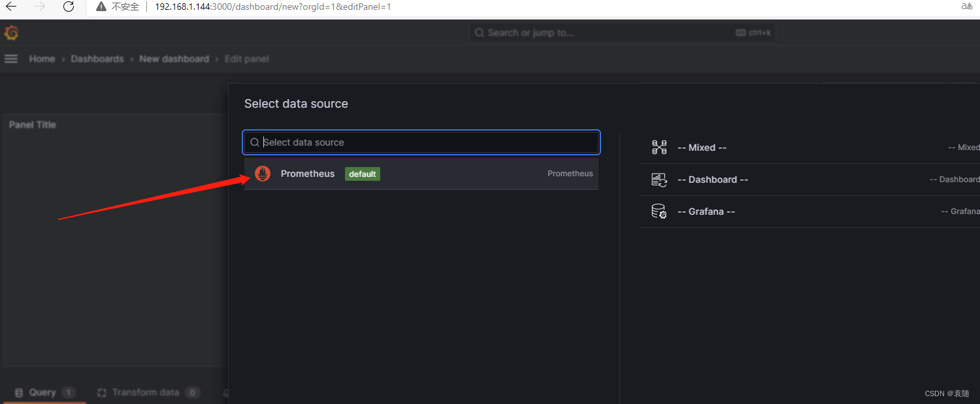
Task: Click the Transform data tab icon
Action: coord(101,393)
